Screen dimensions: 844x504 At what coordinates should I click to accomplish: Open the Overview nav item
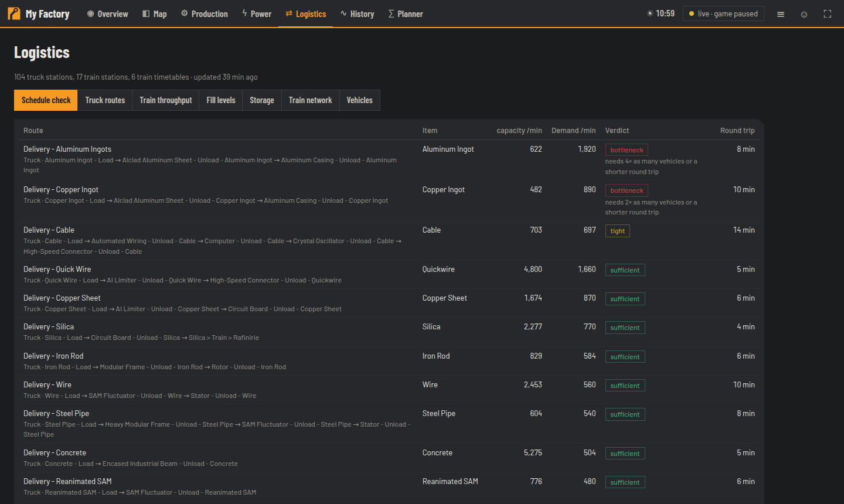(x=107, y=14)
